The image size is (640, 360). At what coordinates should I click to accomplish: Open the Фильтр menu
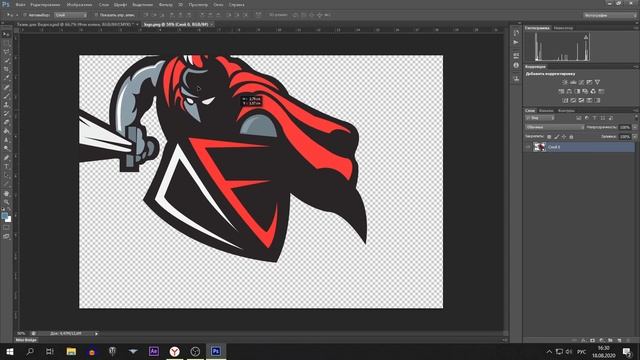pyautogui.click(x=165, y=4)
